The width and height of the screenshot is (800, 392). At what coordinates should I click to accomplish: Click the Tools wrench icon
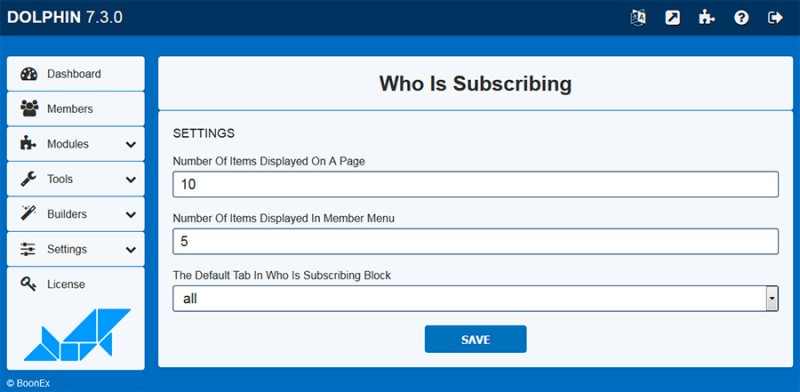[28, 179]
